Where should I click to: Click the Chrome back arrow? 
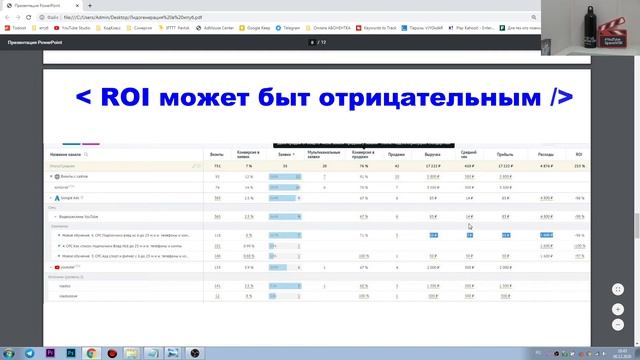(7, 17)
